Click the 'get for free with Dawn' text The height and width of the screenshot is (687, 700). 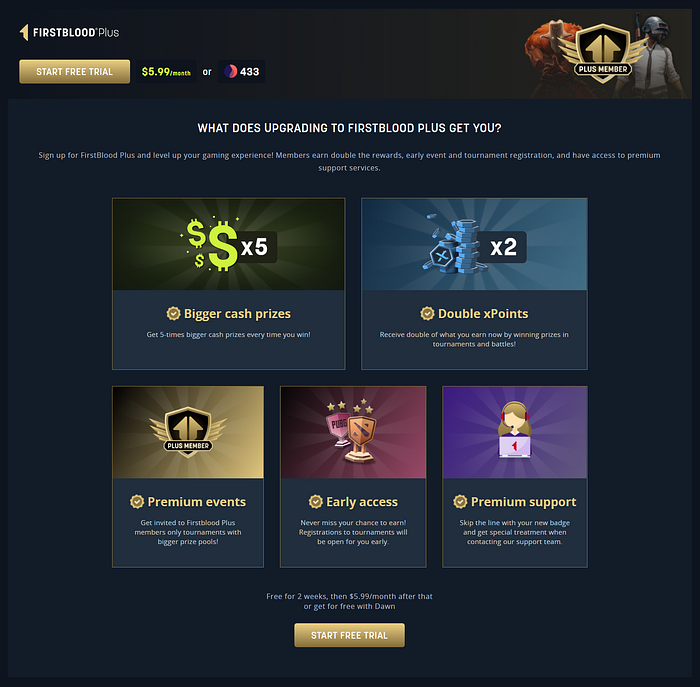354,606
